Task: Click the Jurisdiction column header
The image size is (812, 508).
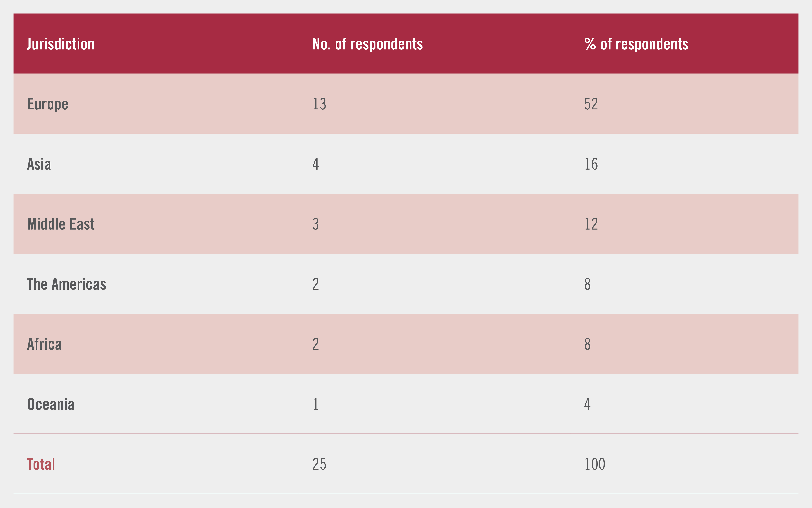Action: tap(61, 44)
